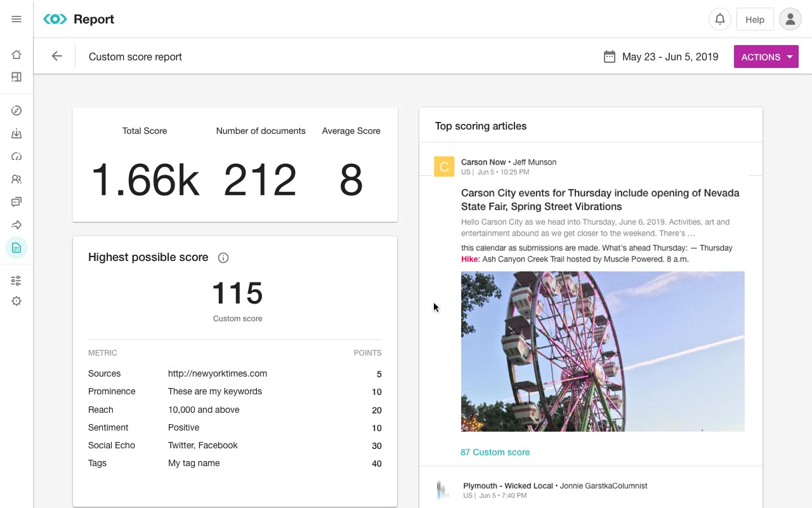Click http://newyorktimes.com value

pos(218,373)
